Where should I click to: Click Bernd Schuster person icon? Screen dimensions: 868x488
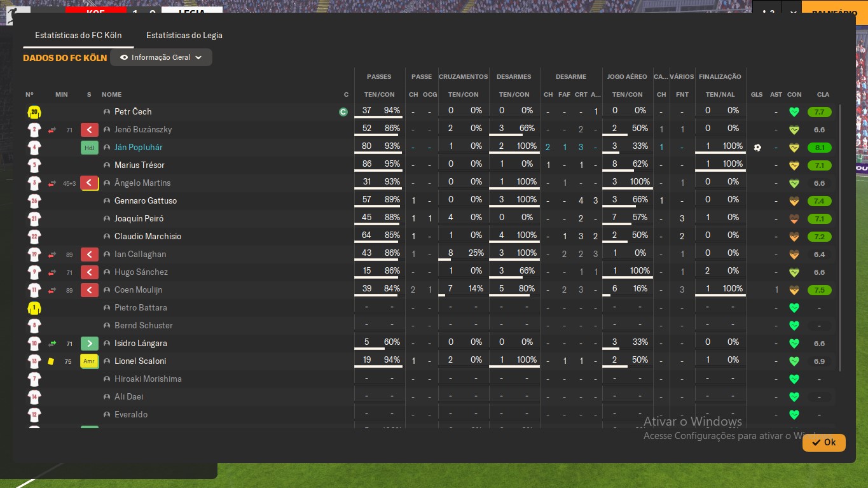point(107,326)
